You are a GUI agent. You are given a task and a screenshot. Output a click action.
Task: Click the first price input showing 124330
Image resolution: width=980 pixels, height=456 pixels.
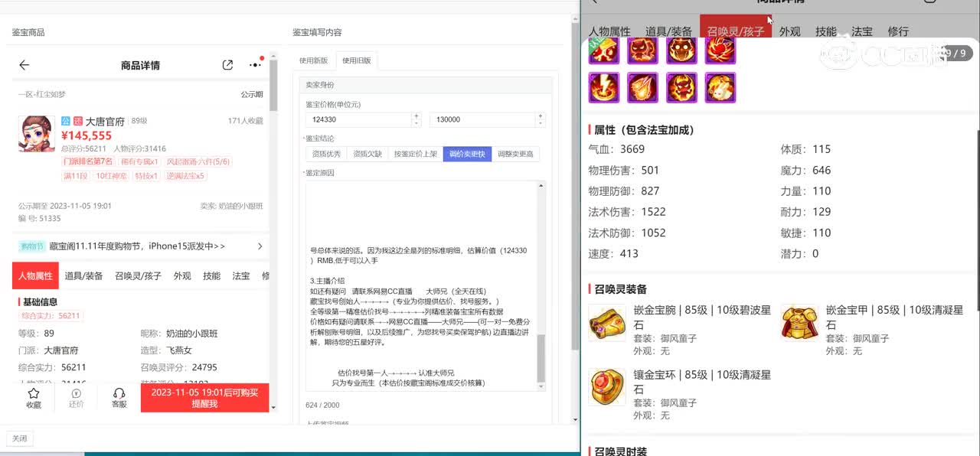pos(358,119)
